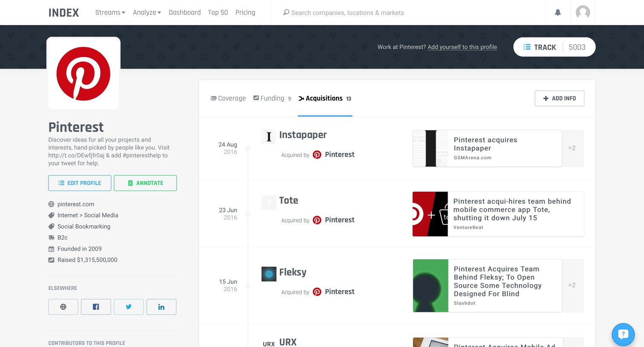Click the INDEX logo
The width and height of the screenshot is (644, 347).
(63, 13)
